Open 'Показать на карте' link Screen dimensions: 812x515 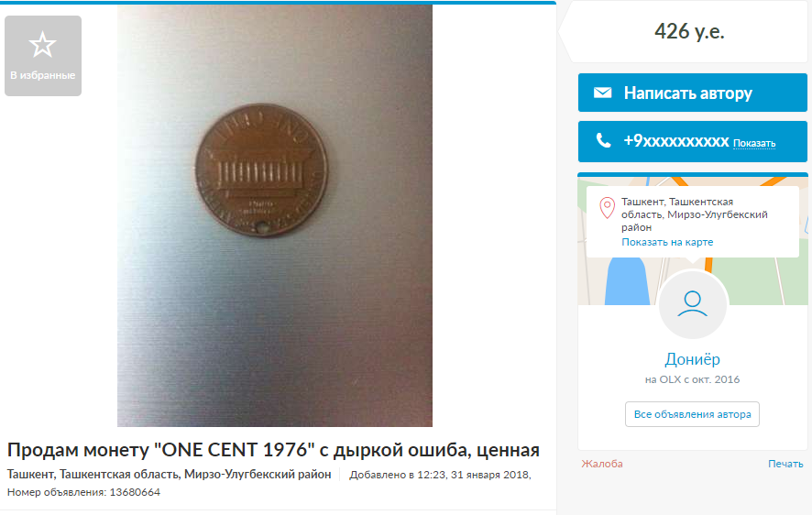click(667, 242)
